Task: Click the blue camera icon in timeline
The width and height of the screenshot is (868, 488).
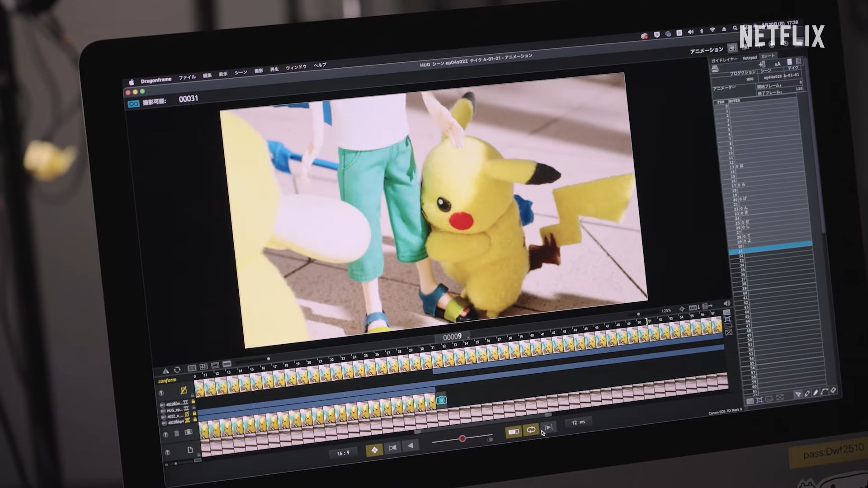Action: pyautogui.click(x=442, y=400)
